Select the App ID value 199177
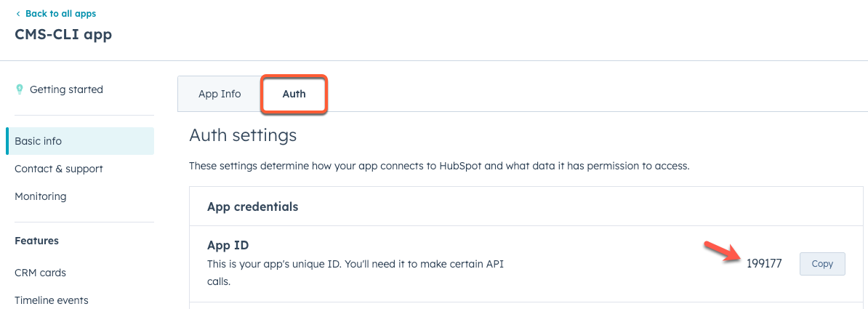 (x=764, y=264)
